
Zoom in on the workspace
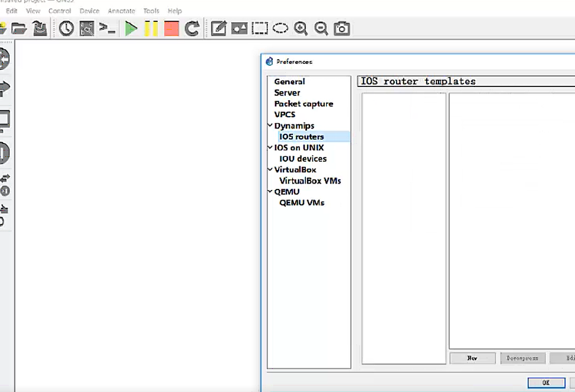(x=301, y=28)
